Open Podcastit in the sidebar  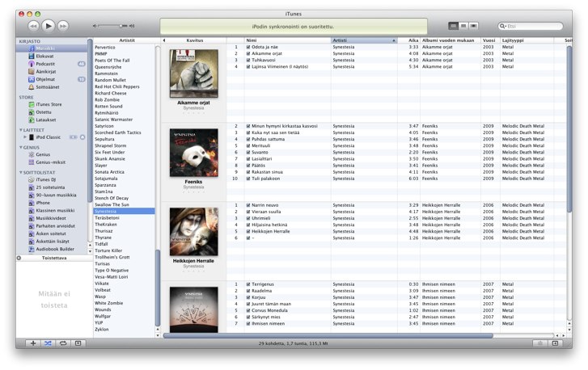45,64
